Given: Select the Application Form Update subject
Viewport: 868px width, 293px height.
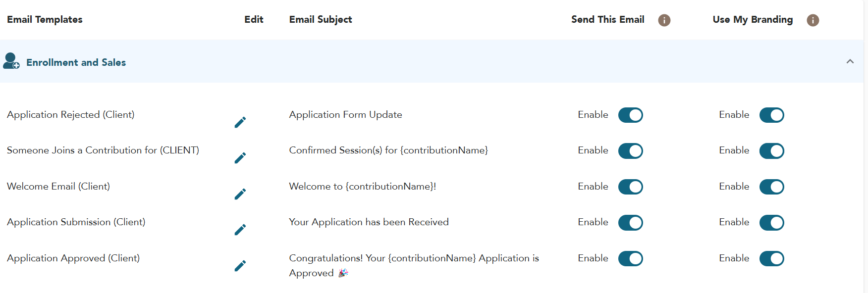Looking at the screenshot, I should 345,115.
